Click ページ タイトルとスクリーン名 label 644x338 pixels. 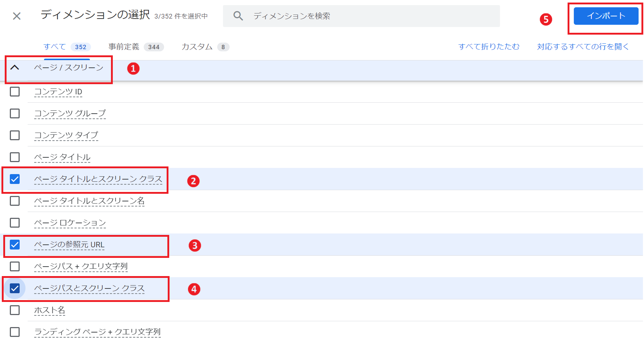coord(89,201)
